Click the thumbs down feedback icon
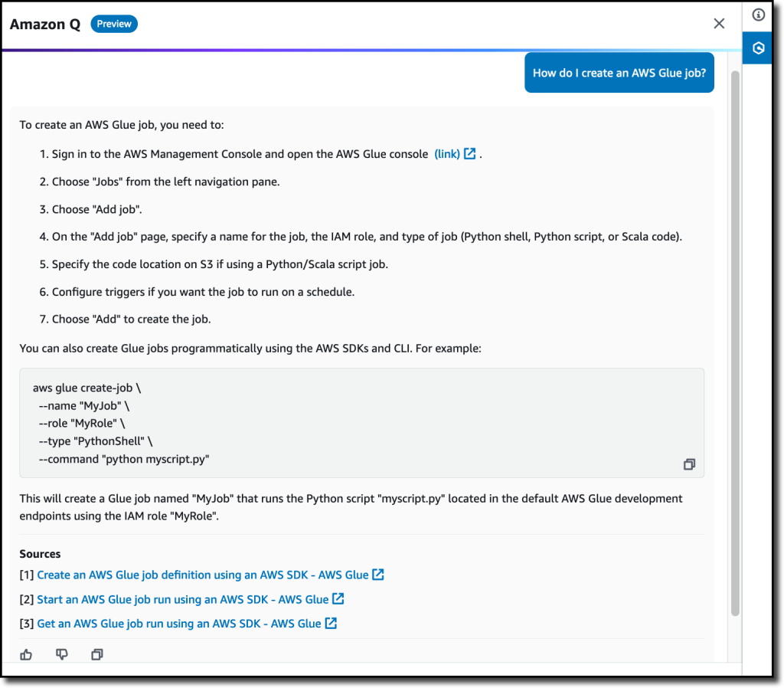Screen dimensions: 784x688 tap(61, 654)
